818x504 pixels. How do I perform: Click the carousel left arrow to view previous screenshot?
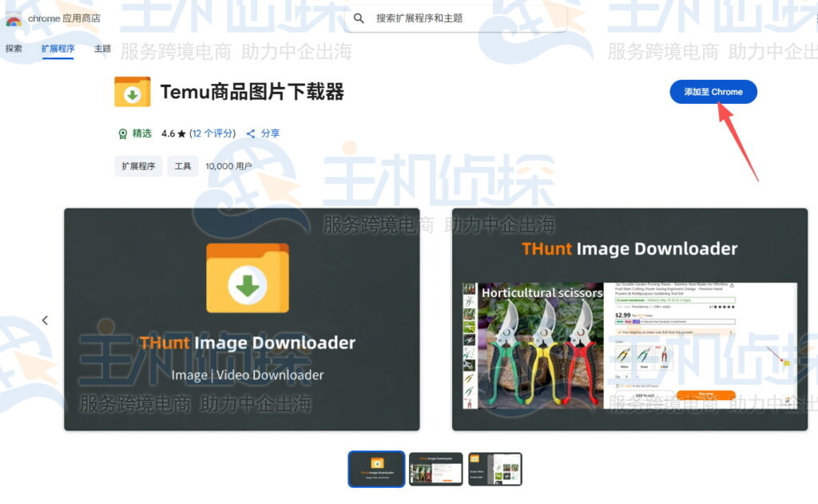[x=45, y=319]
